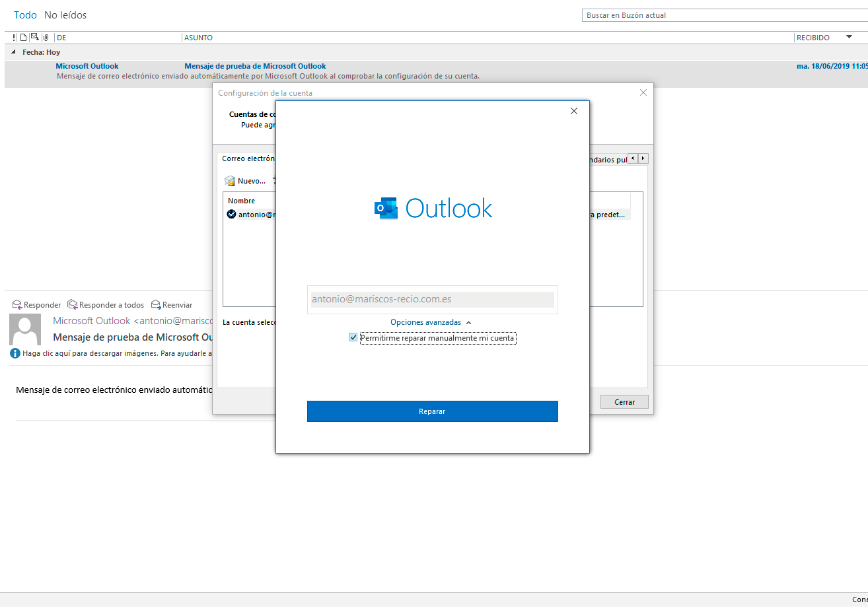Image resolution: width=868 pixels, height=614 pixels.
Task: Sort by attachment paperclip column icon
Action: coord(46,38)
